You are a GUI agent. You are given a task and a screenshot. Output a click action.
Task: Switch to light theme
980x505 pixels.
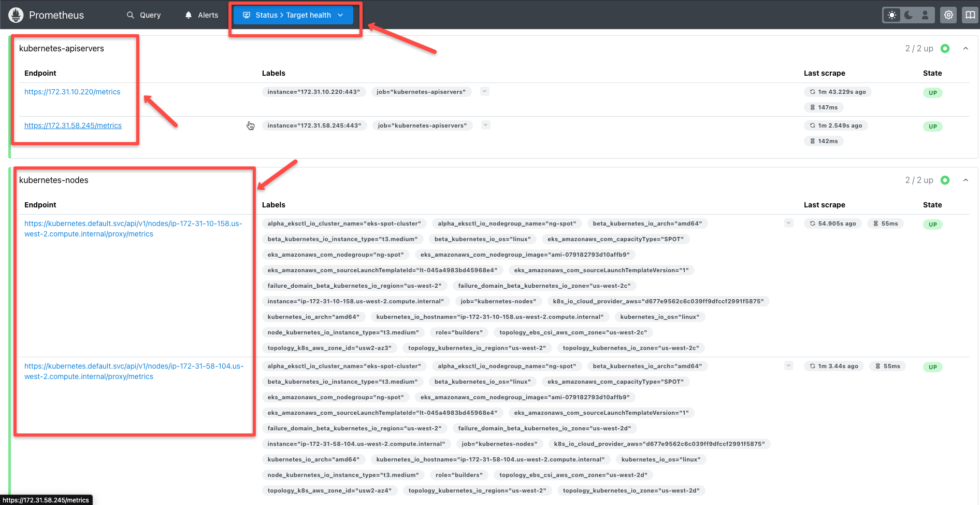pyautogui.click(x=892, y=15)
